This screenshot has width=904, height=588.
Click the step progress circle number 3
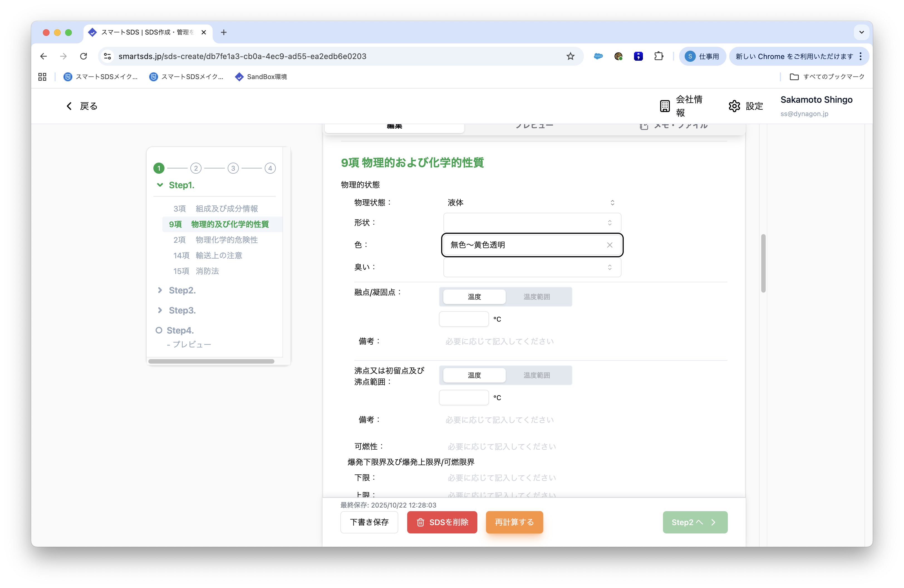[x=233, y=168]
